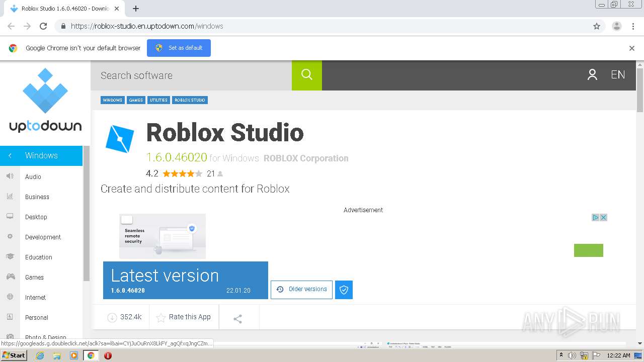Select the Development category
The height and width of the screenshot is (362, 644).
(x=43, y=237)
